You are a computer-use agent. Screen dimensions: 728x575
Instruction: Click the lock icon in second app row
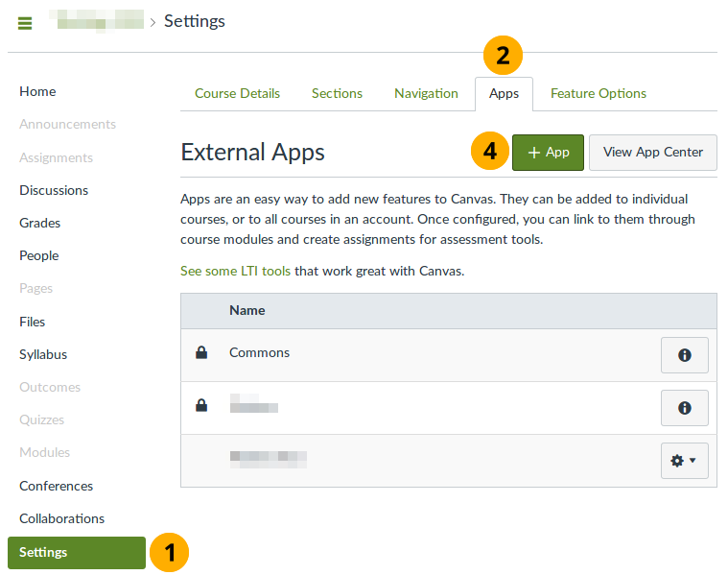coord(201,406)
